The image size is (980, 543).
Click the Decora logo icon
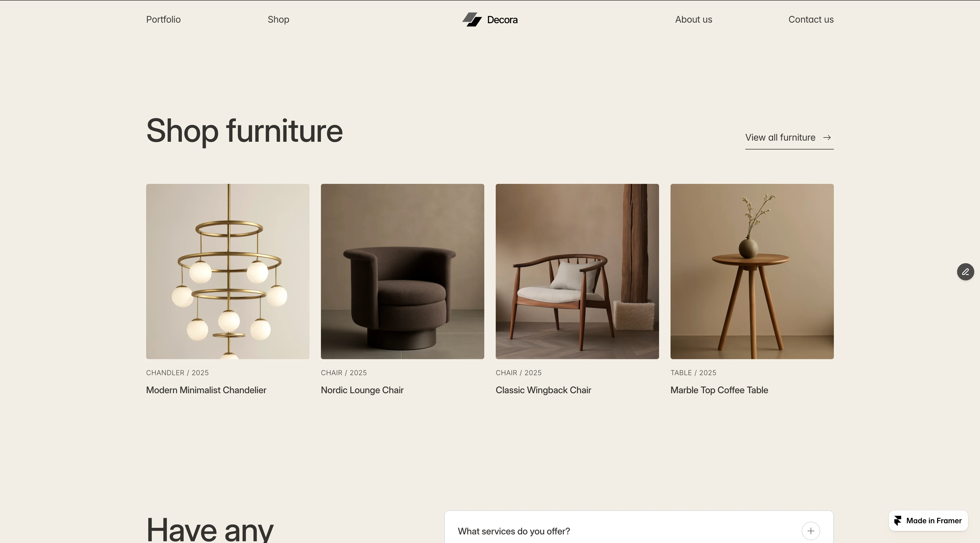point(472,19)
